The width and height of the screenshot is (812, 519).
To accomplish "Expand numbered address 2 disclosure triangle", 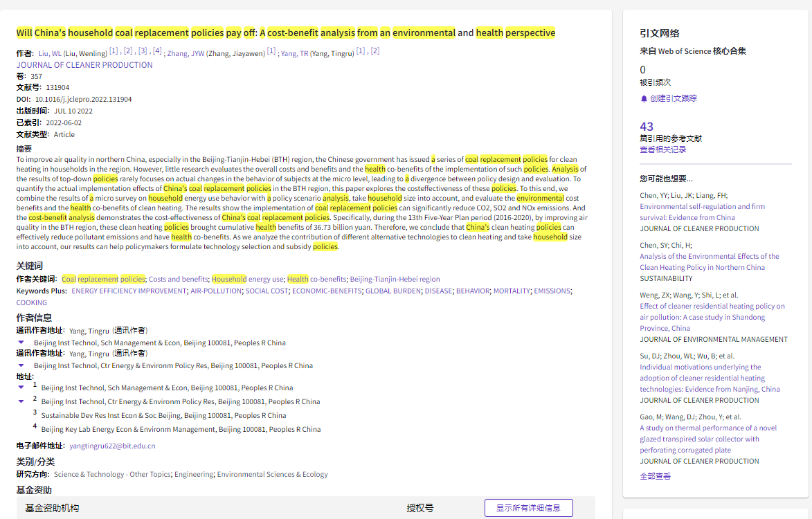I will pyautogui.click(x=21, y=401).
